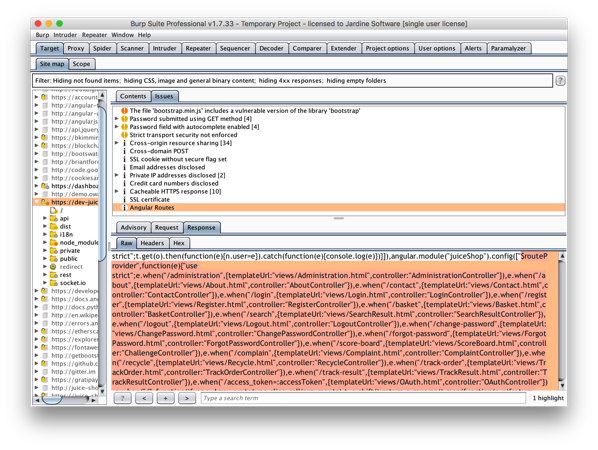Select the root slash page icon
Viewport: 598px width, 450px height.
coord(54,210)
